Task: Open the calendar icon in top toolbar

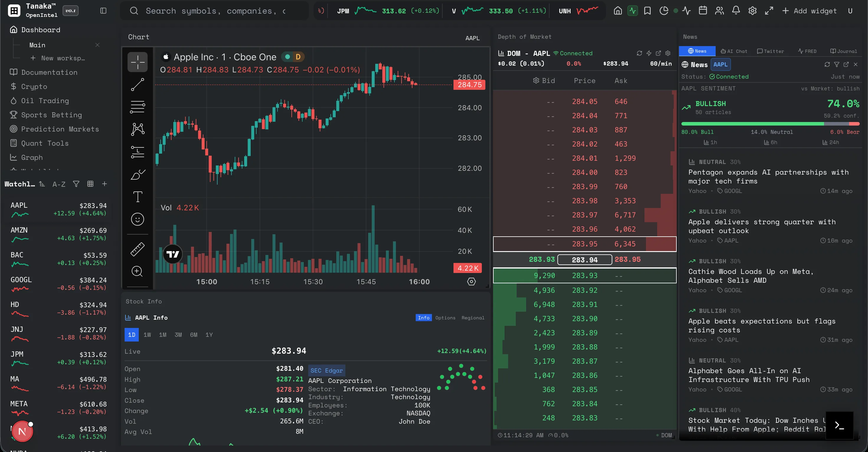Action: 703,11
